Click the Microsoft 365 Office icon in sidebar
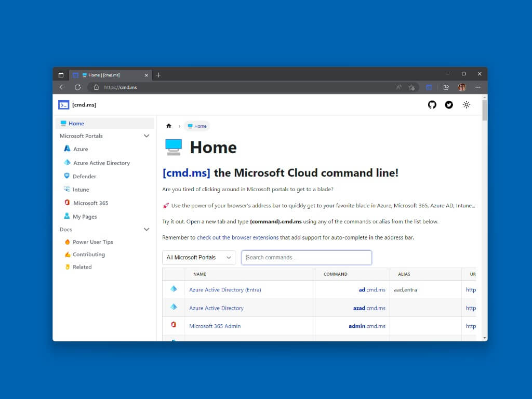This screenshot has width=532, height=399. click(67, 203)
